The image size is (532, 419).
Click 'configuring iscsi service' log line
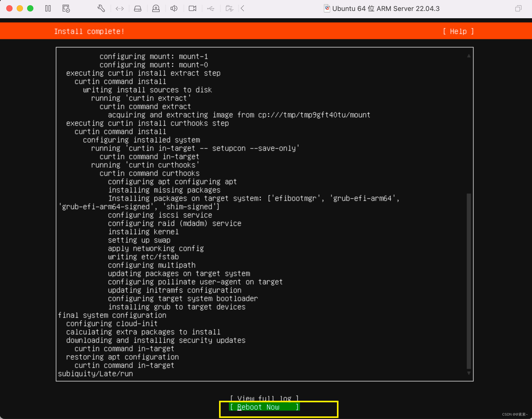[160, 215]
